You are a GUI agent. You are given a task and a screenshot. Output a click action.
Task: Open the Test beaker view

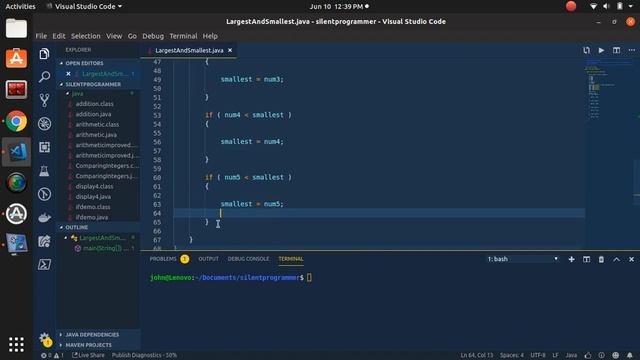coord(44,171)
